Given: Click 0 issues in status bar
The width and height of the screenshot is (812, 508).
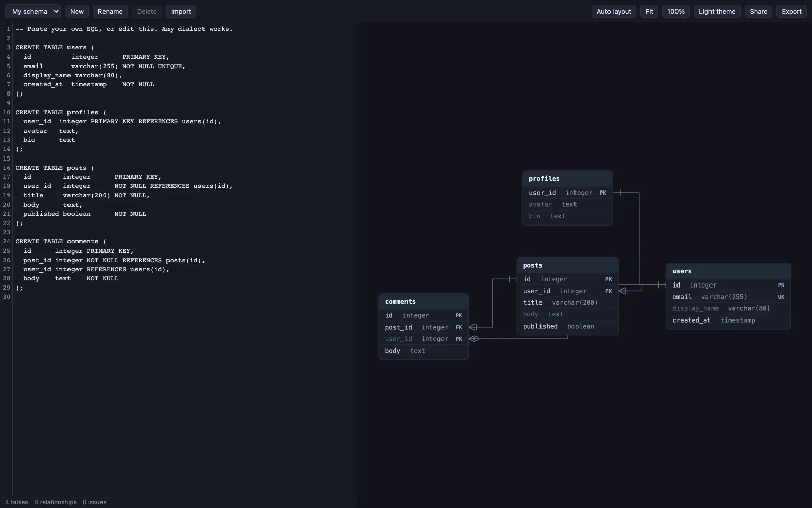Looking at the screenshot, I should 94,502.
